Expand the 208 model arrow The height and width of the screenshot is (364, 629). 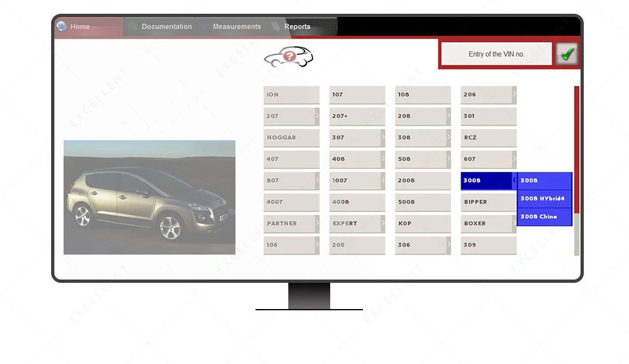448,117
